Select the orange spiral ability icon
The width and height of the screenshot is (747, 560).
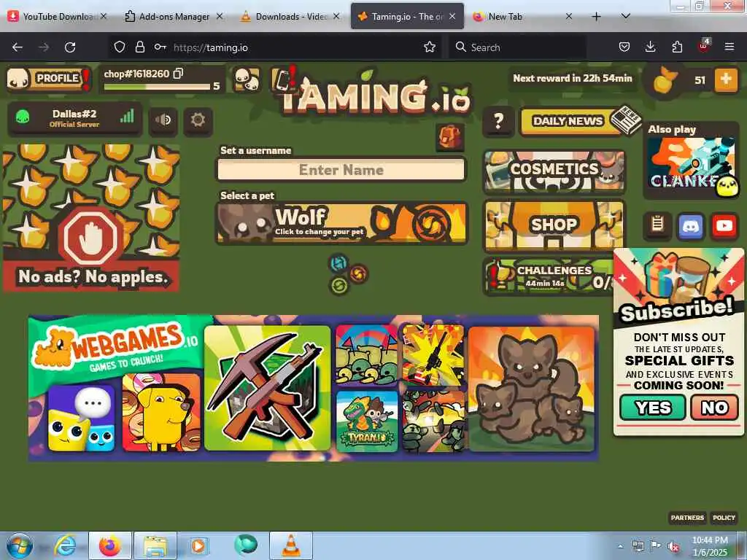click(x=358, y=274)
